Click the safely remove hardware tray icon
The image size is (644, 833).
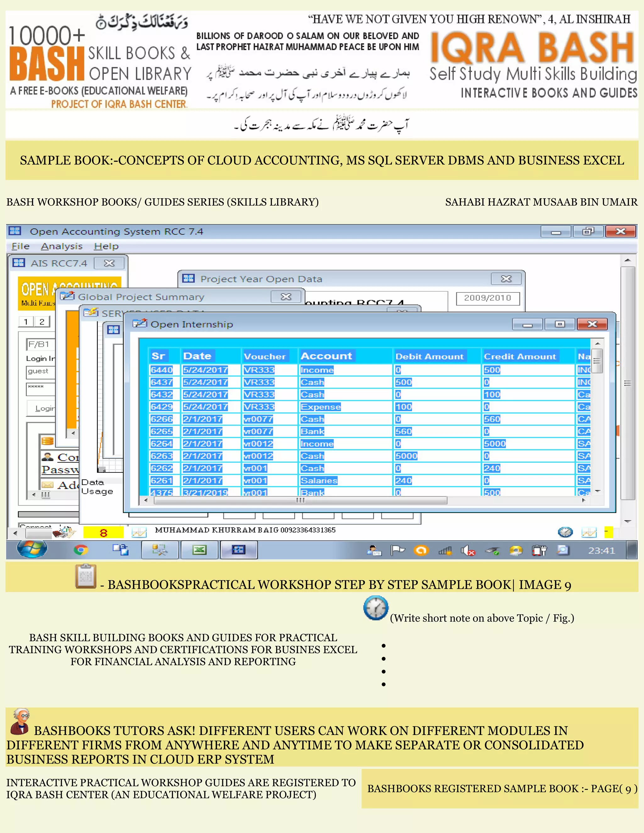point(492,551)
